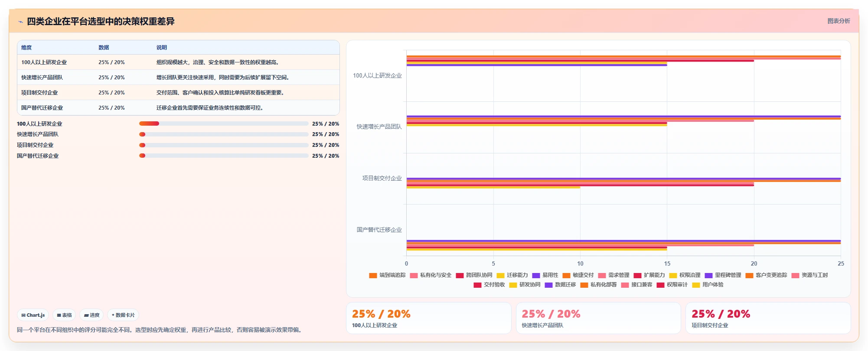Image resolution: width=868 pixels, height=351 pixels.
Task: Toggle the 私有化与安全 legend item
Action: [431, 275]
